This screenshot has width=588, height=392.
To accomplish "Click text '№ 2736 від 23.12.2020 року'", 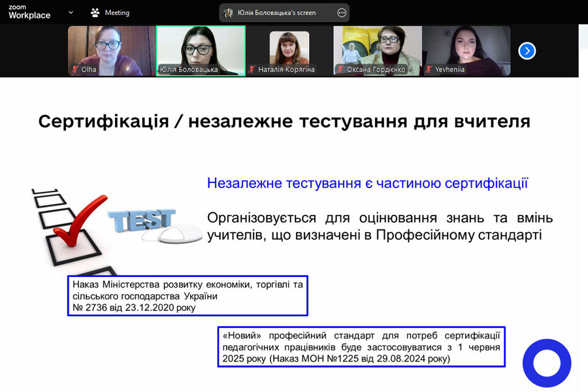I will [x=134, y=308].
